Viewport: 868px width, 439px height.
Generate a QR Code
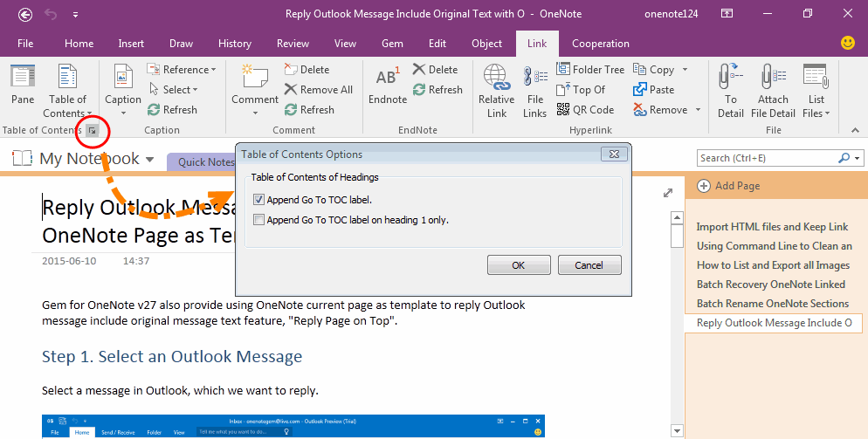click(585, 110)
